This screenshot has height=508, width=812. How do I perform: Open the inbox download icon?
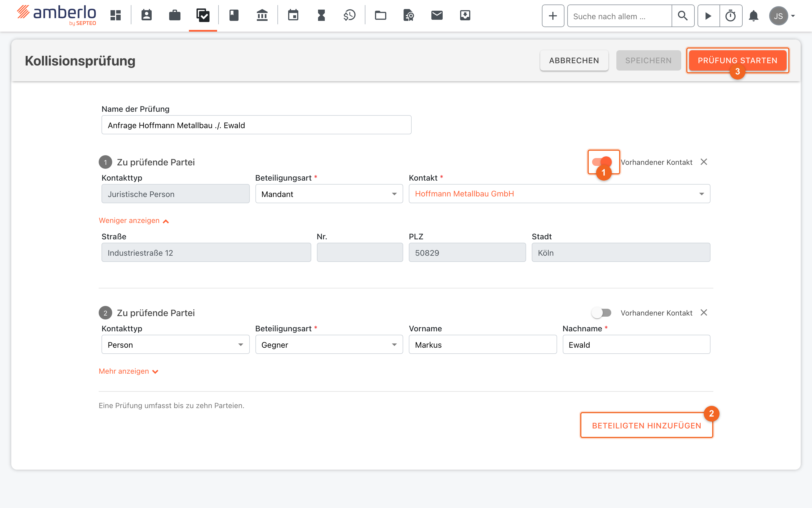465,16
